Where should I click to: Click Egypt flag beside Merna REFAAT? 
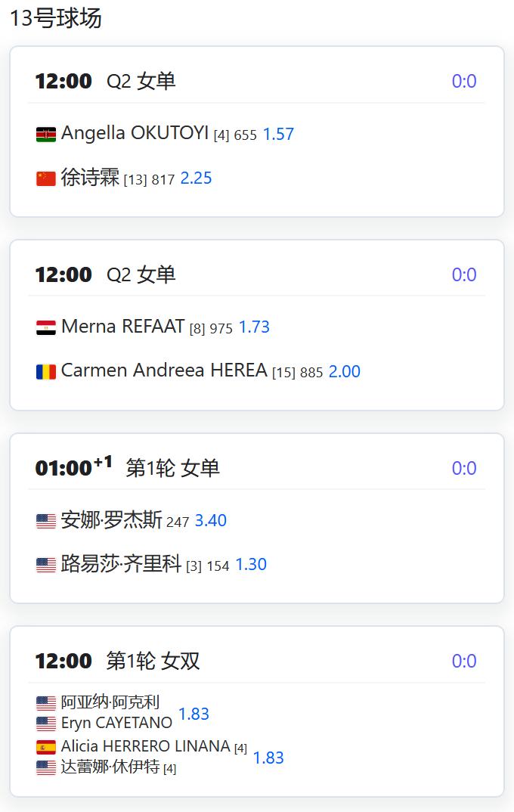tap(46, 328)
